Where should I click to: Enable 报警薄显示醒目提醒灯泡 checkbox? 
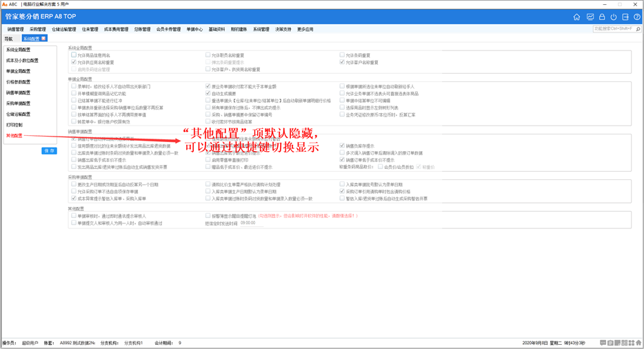tap(208, 215)
